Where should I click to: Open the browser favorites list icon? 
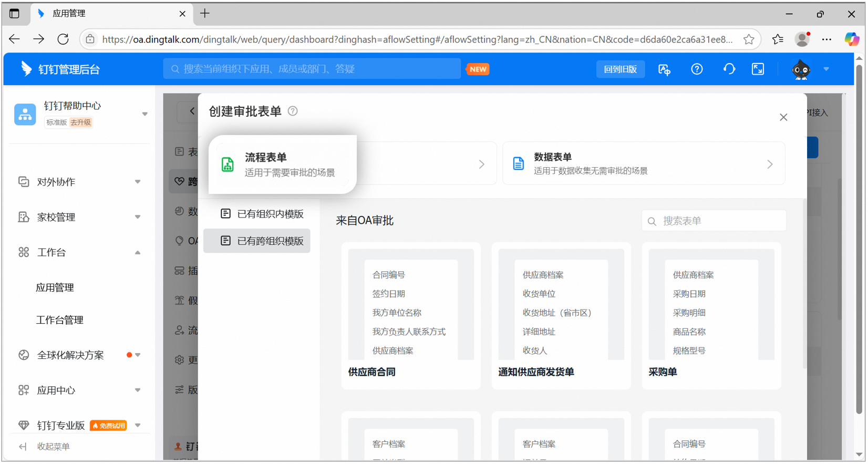coord(778,39)
